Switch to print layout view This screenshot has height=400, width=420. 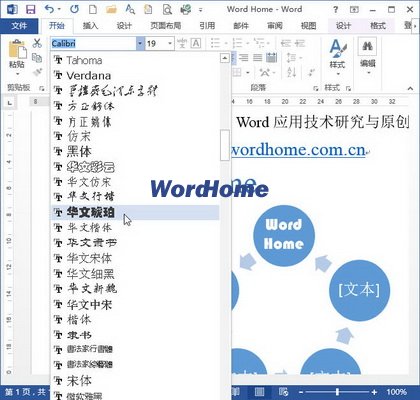pyautogui.click(x=259, y=392)
